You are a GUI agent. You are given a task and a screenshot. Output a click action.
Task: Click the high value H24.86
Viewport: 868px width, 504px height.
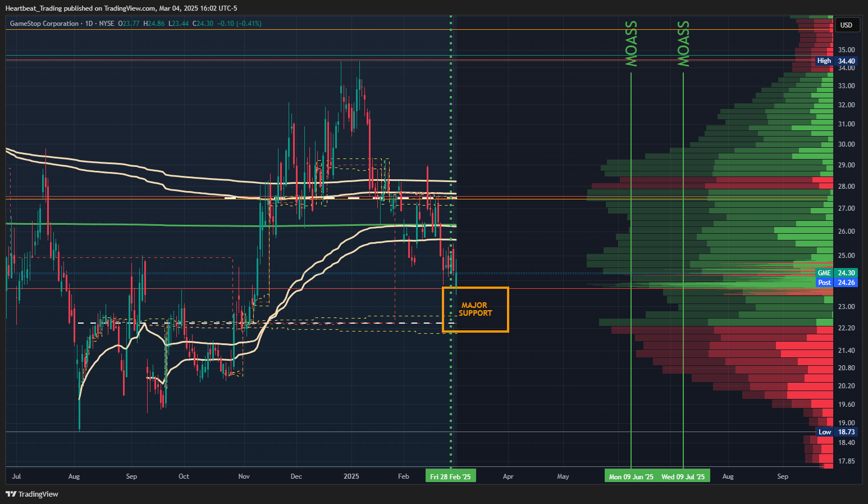pyautogui.click(x=154, y=24)
